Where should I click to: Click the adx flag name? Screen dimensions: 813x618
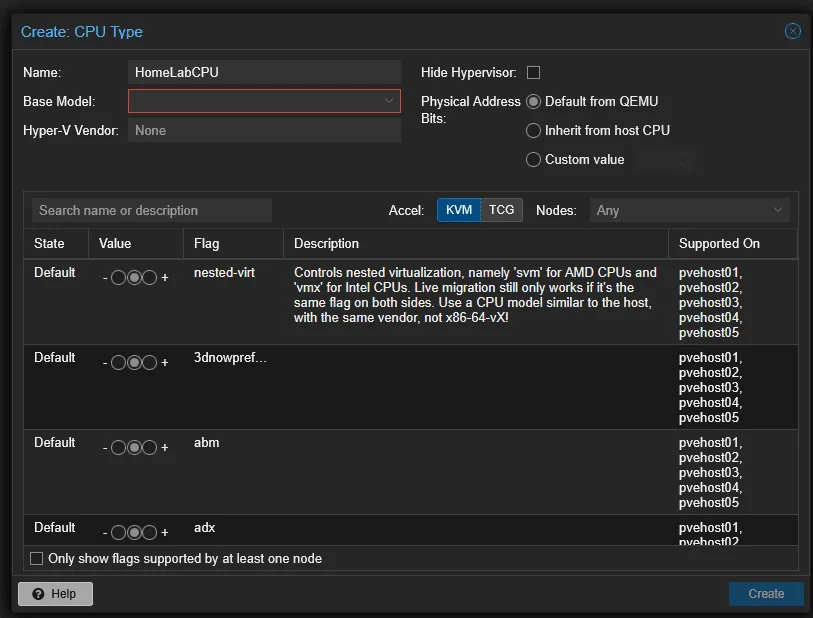(x=204, y=527)
